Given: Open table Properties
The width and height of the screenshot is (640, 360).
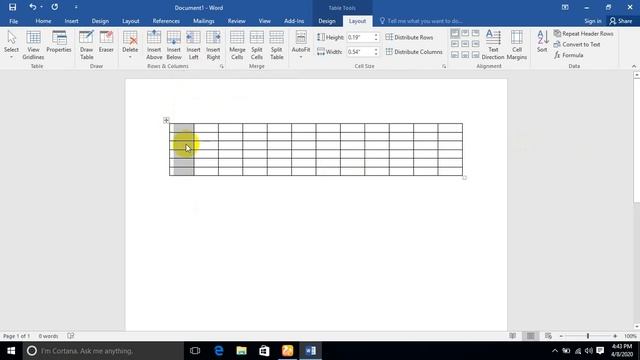Looking at the screenshot, I should click(59, 42).
